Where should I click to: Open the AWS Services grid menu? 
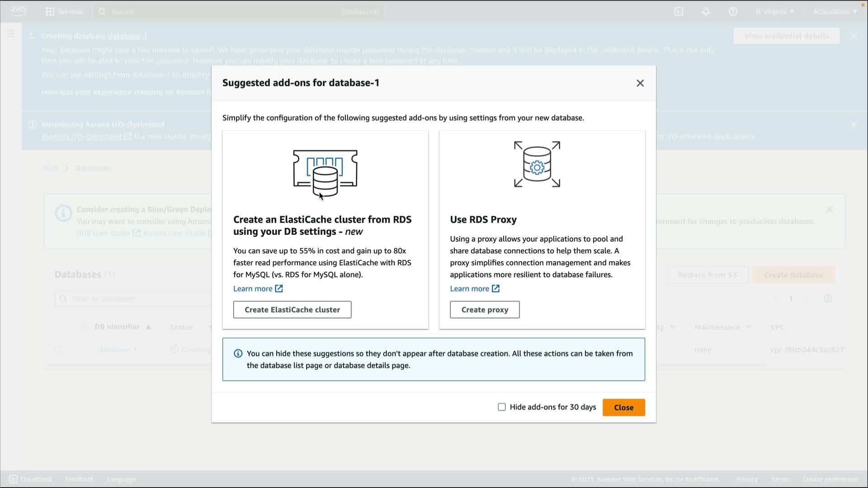point(50,12)
